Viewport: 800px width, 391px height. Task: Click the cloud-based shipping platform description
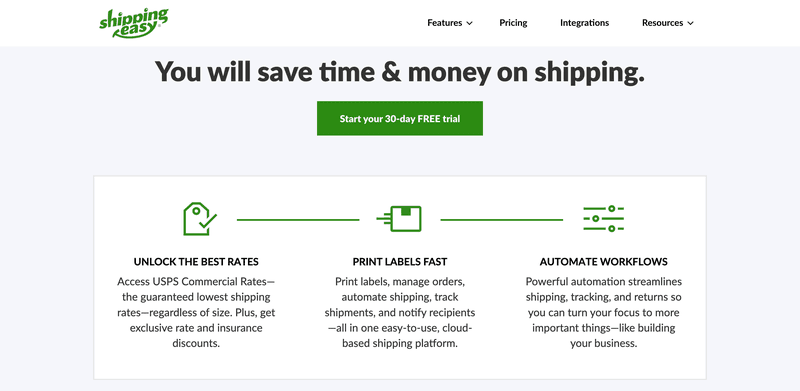coord(399,312)
